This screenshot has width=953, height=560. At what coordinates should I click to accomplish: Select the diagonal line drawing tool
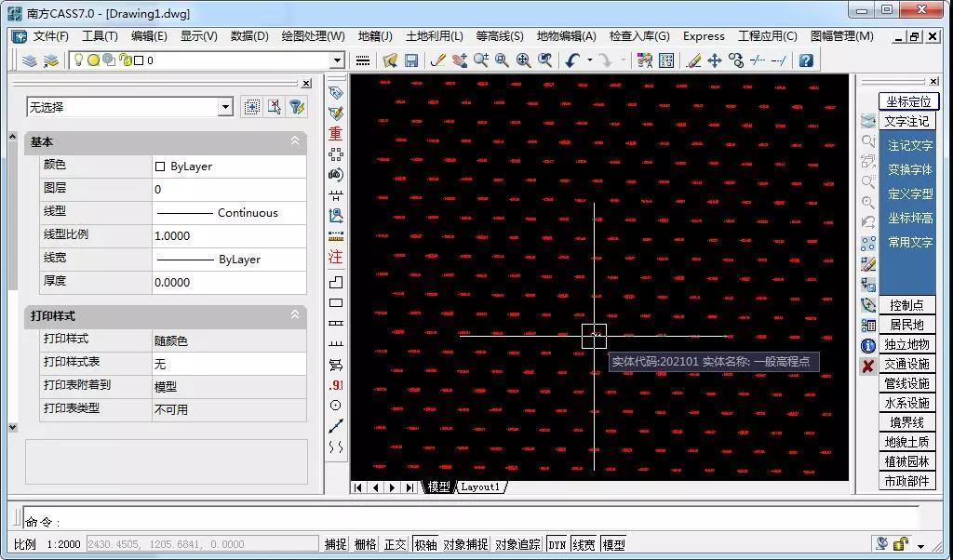335,426
